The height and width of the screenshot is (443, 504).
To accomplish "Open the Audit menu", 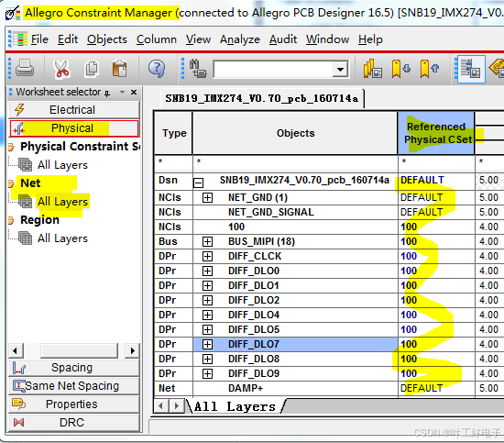I will click(x=283, y=39).
